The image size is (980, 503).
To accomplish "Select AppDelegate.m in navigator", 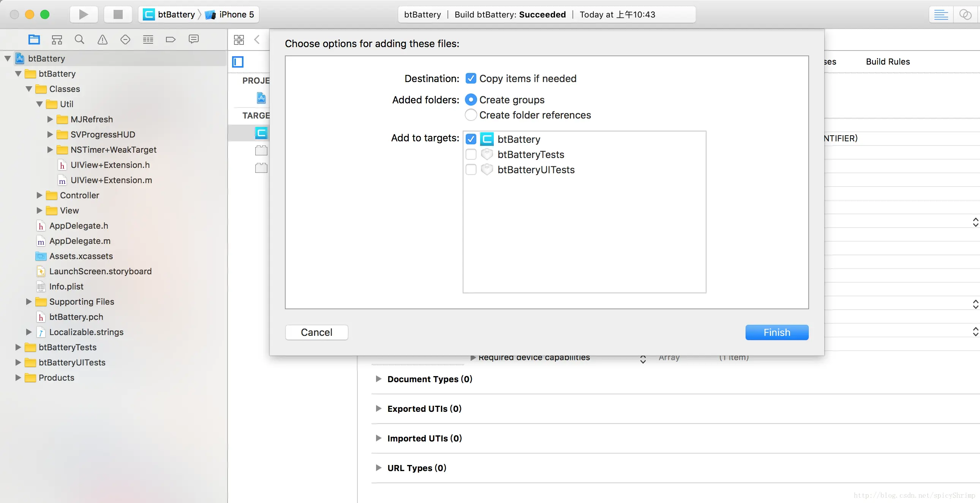I will (x=79, y=241).
